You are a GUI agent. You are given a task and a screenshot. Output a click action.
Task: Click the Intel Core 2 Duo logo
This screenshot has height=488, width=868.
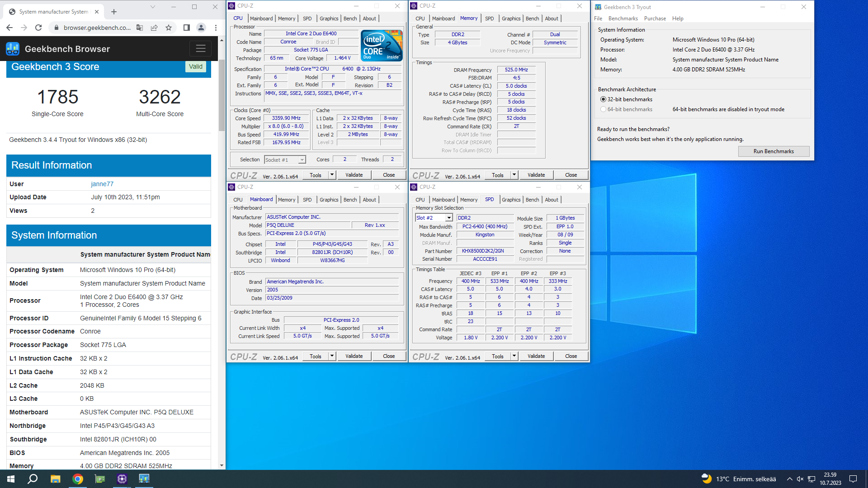click(382, 45)
